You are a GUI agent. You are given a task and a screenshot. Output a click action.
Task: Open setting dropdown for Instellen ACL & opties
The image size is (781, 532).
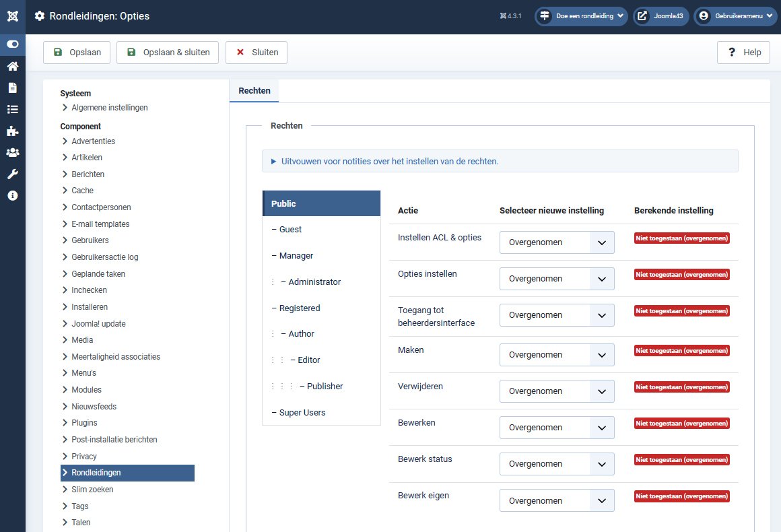pos(557,242)
